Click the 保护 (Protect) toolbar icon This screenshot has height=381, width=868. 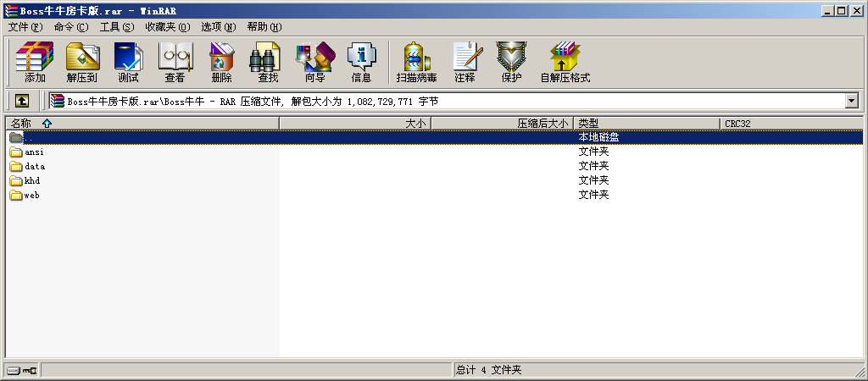pos(511,62)
